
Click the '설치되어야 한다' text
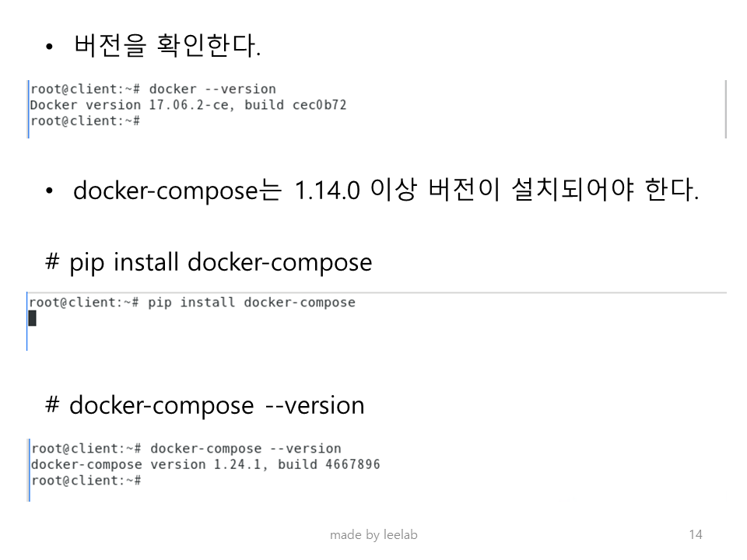coord(605,190)
